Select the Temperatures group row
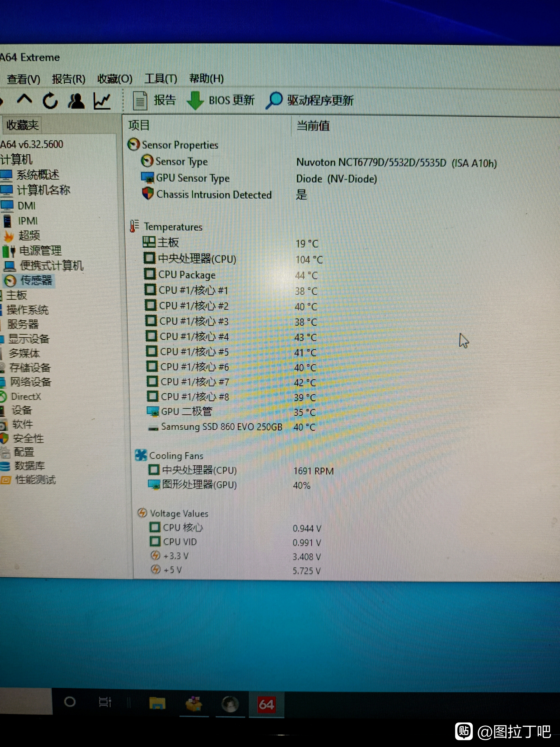560x747 pixels. coord(166,227)
